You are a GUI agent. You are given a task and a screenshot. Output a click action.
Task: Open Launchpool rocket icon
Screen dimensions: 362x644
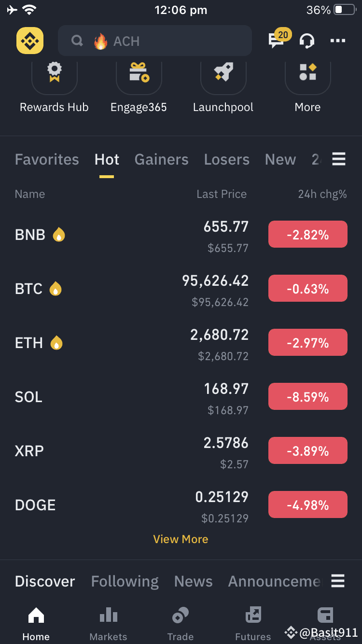tap(223, 73)
